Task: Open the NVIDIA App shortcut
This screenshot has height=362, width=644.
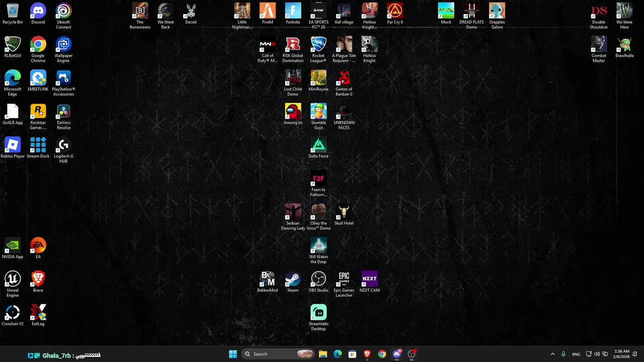Action: pos(13,248)
